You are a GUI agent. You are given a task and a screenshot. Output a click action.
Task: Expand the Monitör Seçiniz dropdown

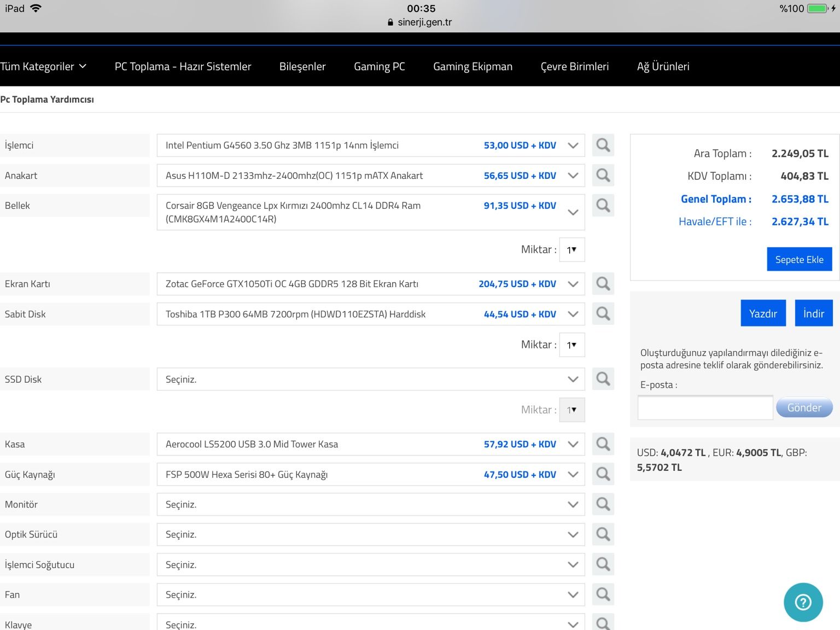coord(371,504)
